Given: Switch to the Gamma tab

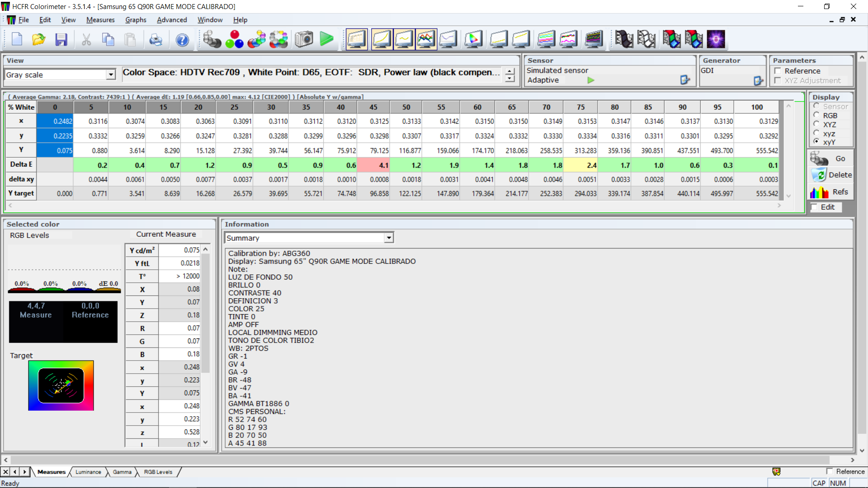Looking at the screenshot, I should 122,472.
